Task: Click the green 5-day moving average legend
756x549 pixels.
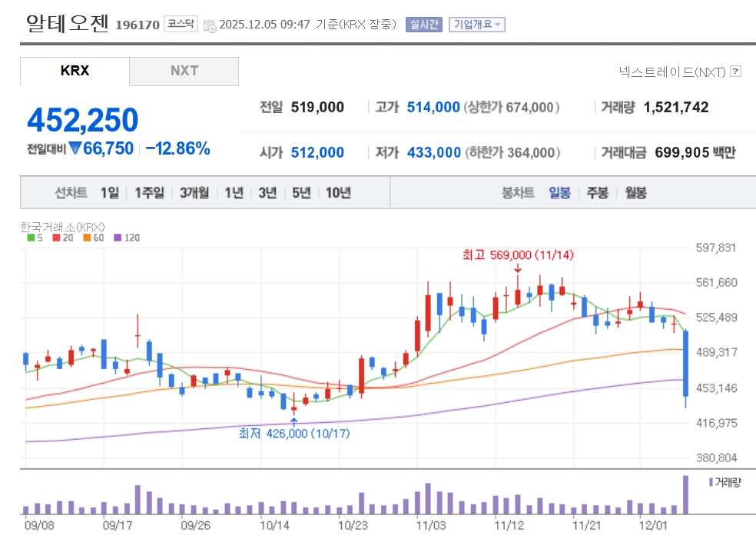Action: pyautogui.click(x=34, y=238)
